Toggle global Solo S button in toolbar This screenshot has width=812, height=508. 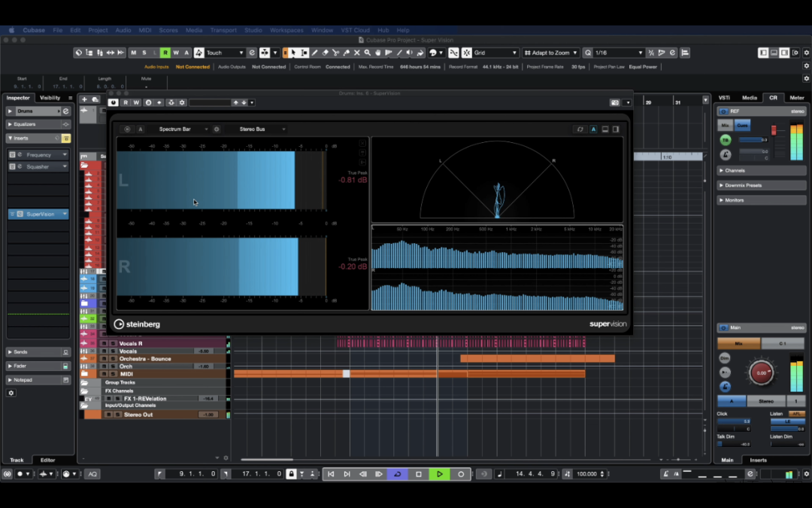click(x=144, y=53)
